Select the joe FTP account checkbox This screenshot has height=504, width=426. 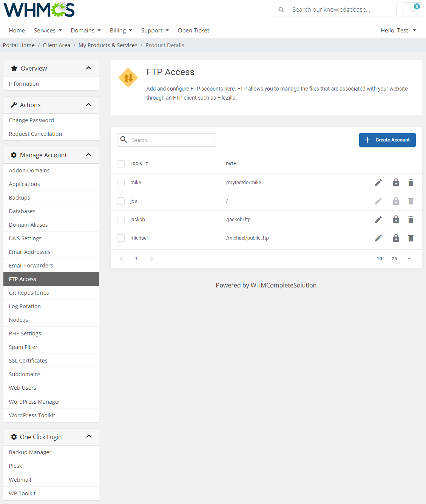[x=121, y=201]
